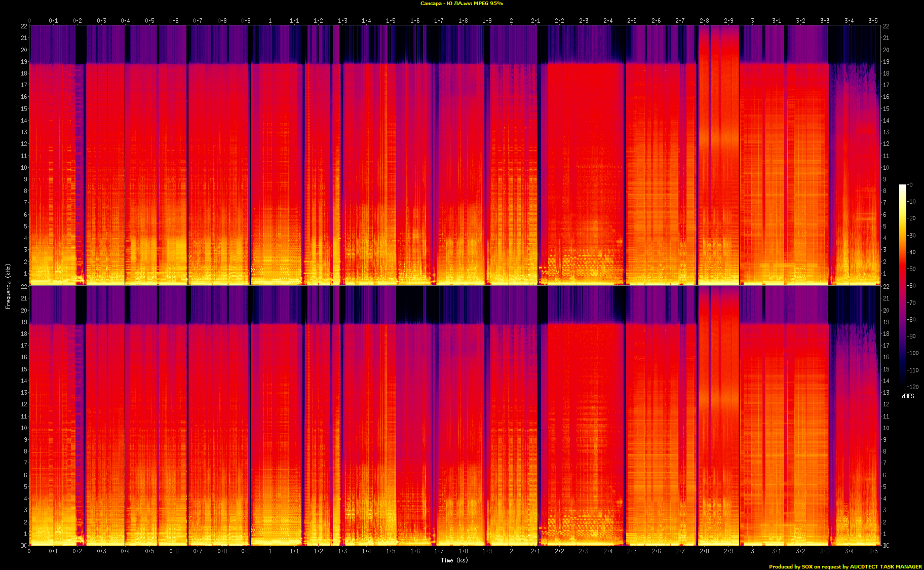Viewport: 924px width, 570px height.
Task: Click the '0·5' tick on bottom time axis
Action: pos(149,551)
